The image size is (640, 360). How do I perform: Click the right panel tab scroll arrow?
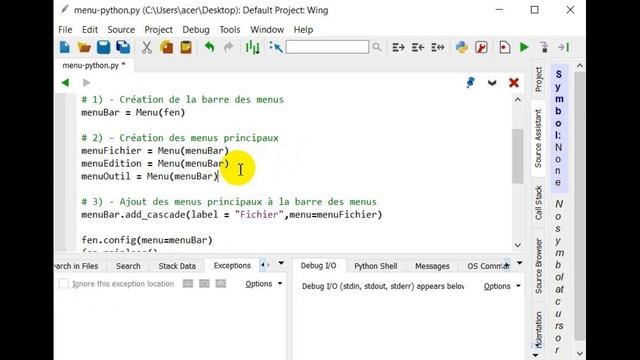(x=506, y=265)
